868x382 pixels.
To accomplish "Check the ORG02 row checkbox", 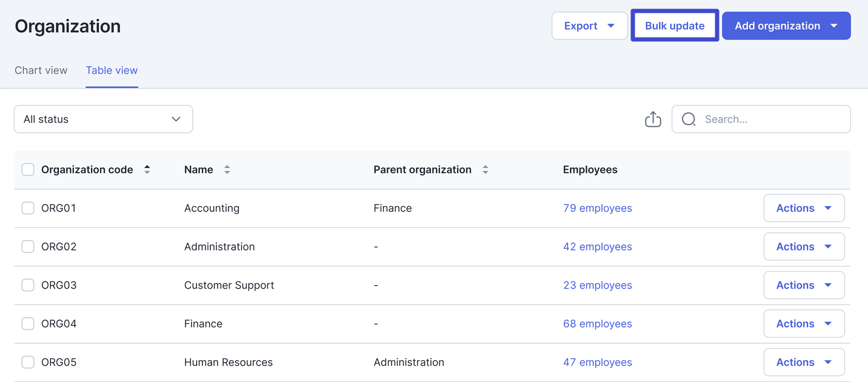I will point(28,247).
